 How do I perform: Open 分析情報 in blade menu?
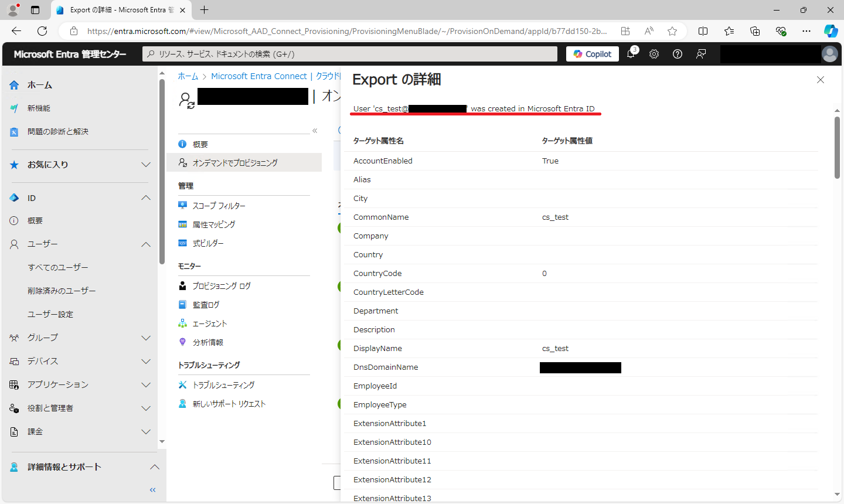click(x=208, y=342)
